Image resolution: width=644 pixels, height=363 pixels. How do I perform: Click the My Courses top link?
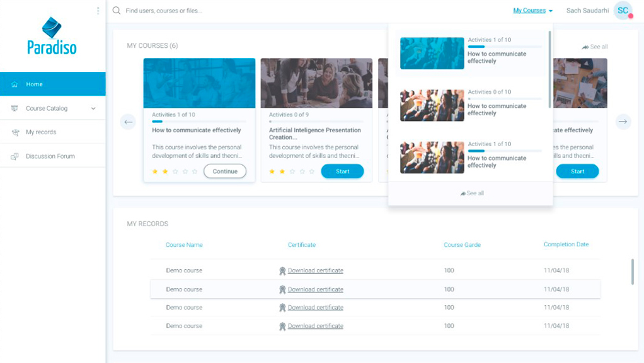pyautogui.click(x=529, y=10)
